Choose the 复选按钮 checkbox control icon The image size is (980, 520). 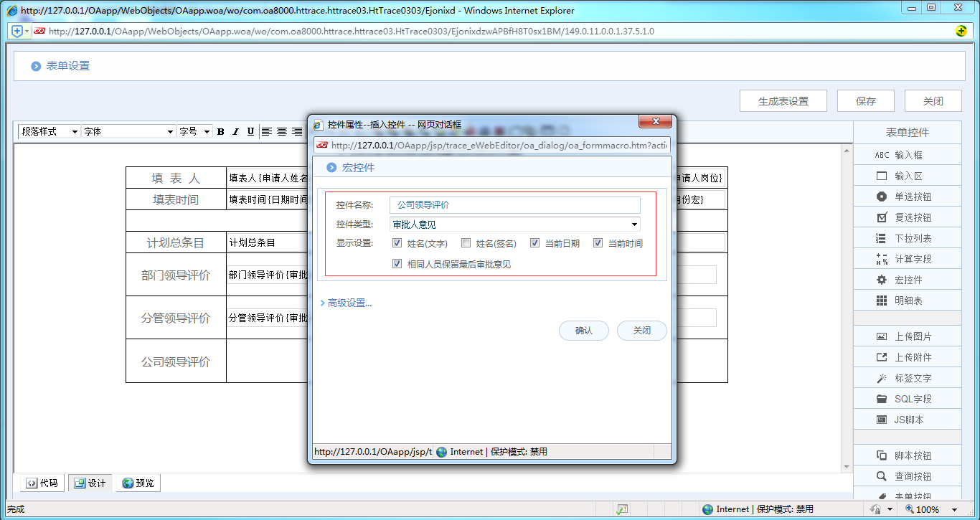click(x=907, y=217)
